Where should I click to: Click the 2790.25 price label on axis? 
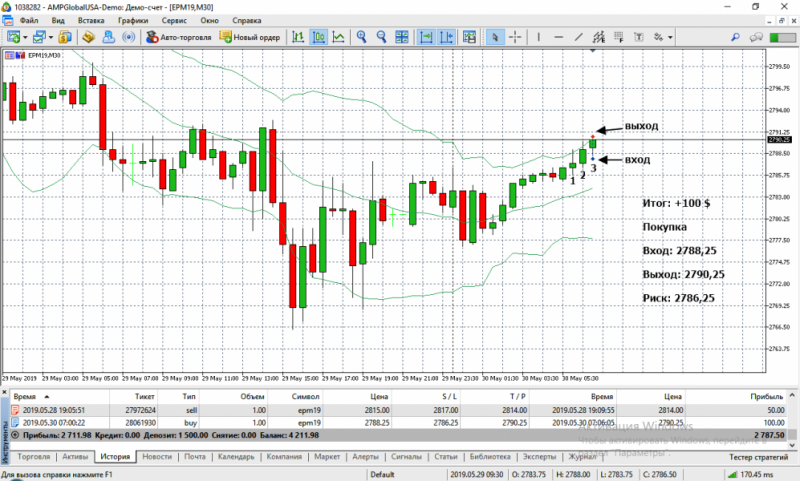point(779,139)
